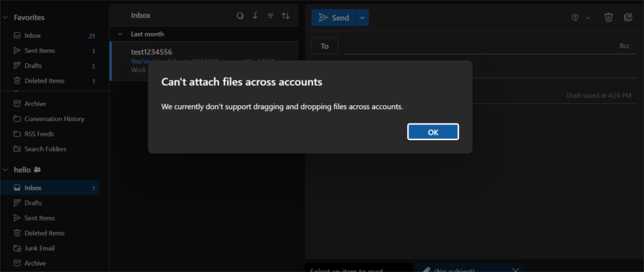Click the Junk Email folder icon
The height and width of the screenshot is (272, 644).
click(17, 248)
